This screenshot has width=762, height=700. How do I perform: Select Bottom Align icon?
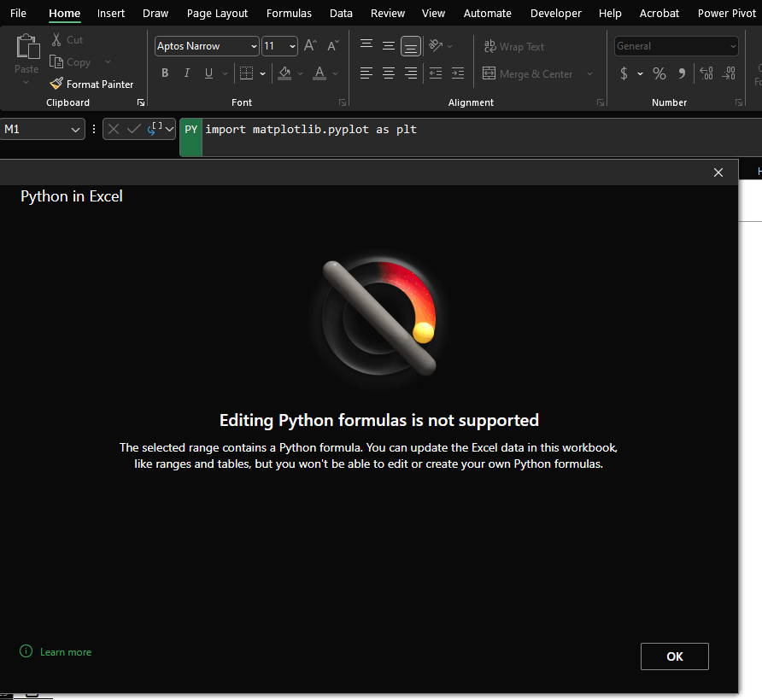(411, 47)
